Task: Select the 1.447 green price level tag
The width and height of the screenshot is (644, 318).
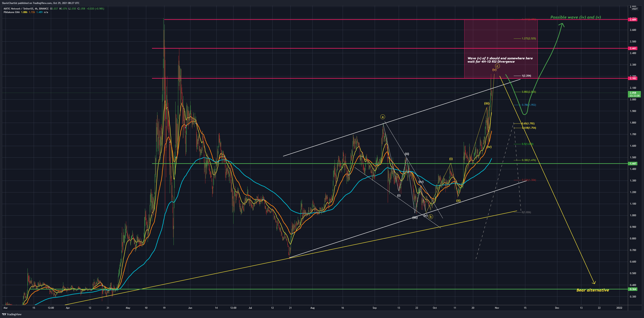Action: coord(633,163)
